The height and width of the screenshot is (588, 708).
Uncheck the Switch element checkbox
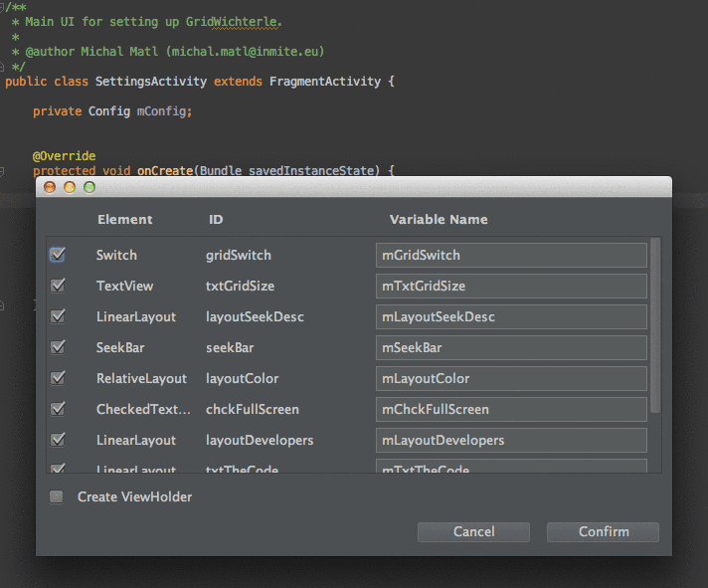coord(58,255)
